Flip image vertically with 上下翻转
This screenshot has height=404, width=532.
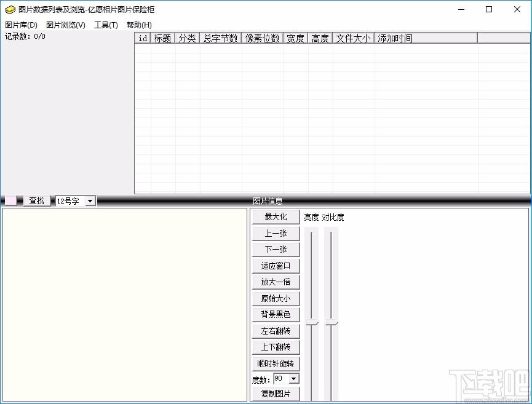(x=275, y=347)
